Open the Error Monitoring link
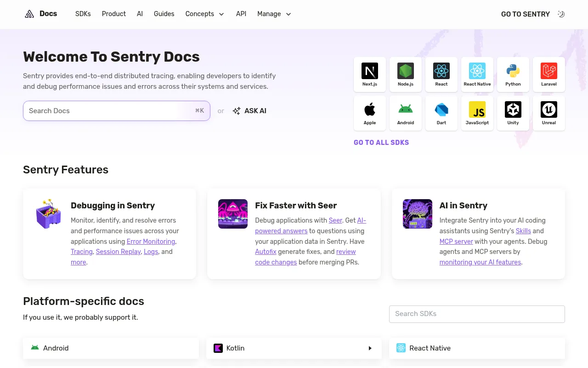 tap(151, 241)
